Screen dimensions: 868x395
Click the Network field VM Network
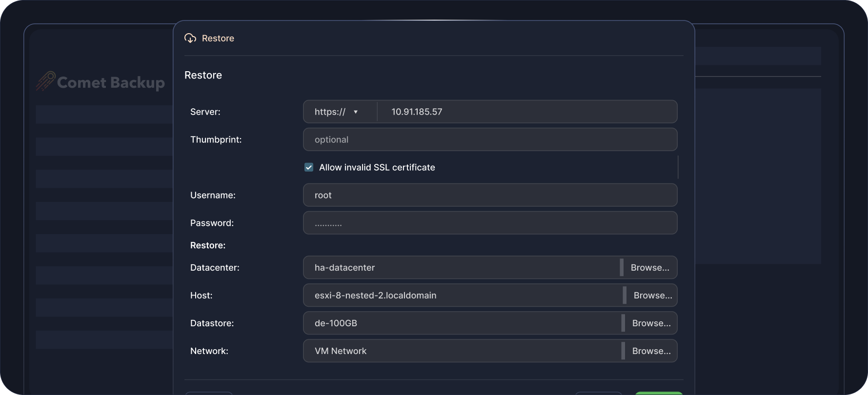point(462,351)
